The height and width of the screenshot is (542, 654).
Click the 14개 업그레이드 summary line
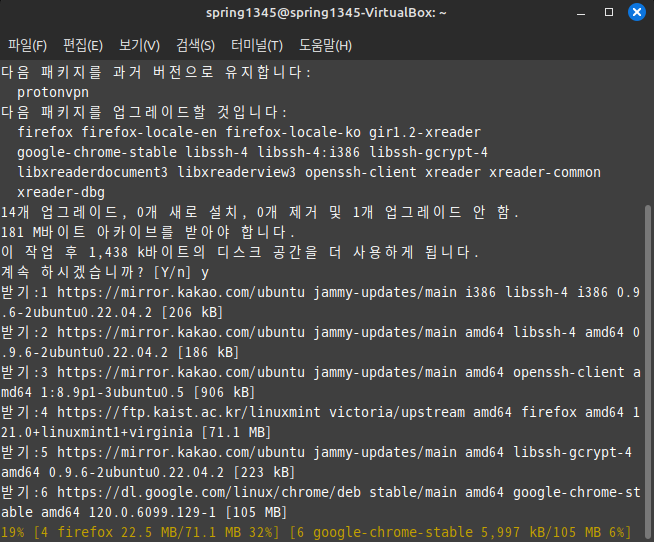(x=260, y=212)
